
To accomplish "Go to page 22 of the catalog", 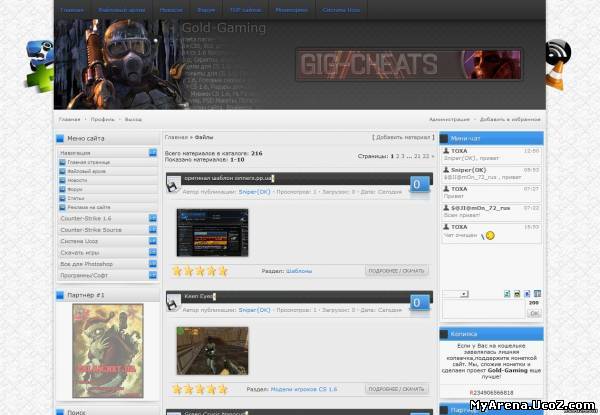I will (426, 156).
